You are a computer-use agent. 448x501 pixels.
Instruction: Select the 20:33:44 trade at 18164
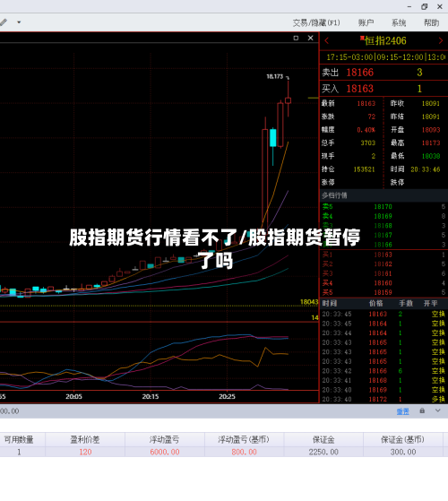point(383,333)
